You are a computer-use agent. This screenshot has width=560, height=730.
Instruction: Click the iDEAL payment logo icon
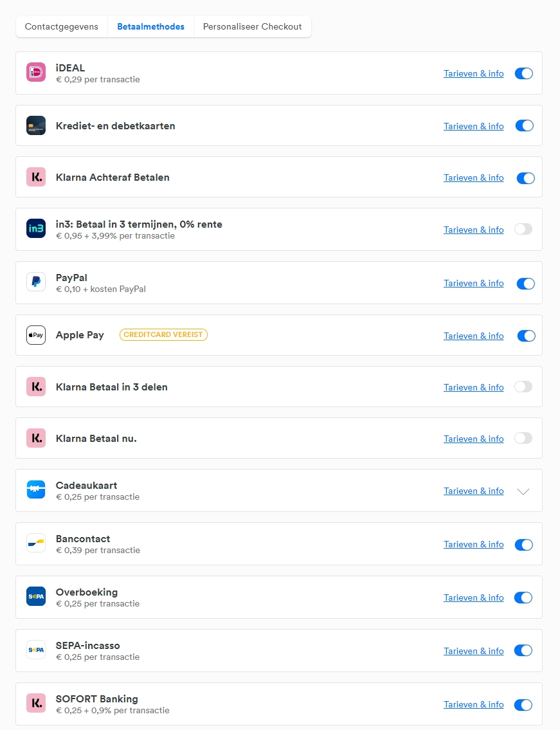[x=36, y=73]
